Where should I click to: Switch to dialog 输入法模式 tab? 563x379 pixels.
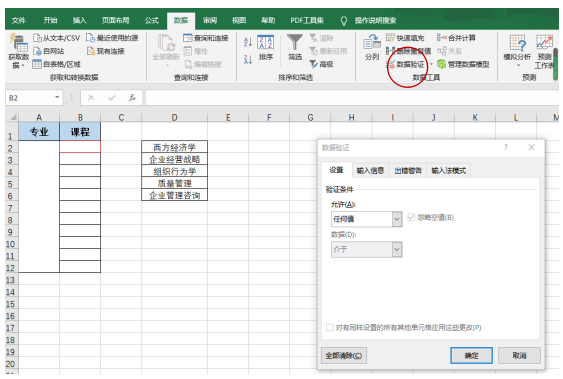click(x=448, y=170)
